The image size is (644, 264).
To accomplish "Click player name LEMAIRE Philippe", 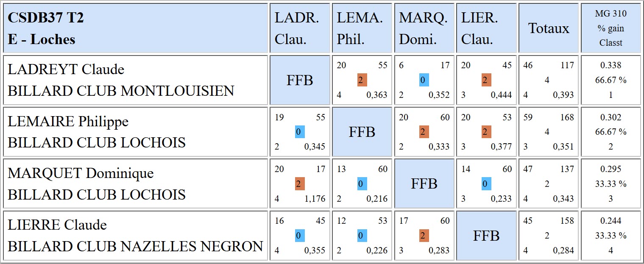I will 68,122.
